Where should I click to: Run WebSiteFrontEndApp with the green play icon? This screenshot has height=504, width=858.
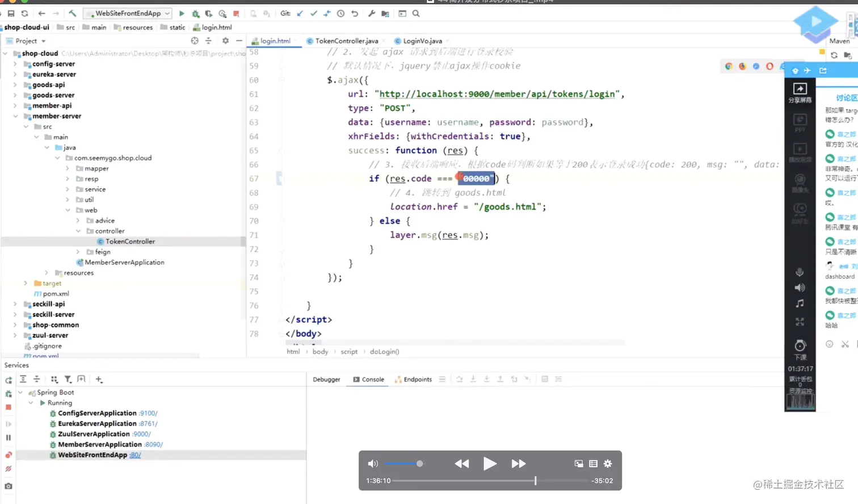click(182, 14)
